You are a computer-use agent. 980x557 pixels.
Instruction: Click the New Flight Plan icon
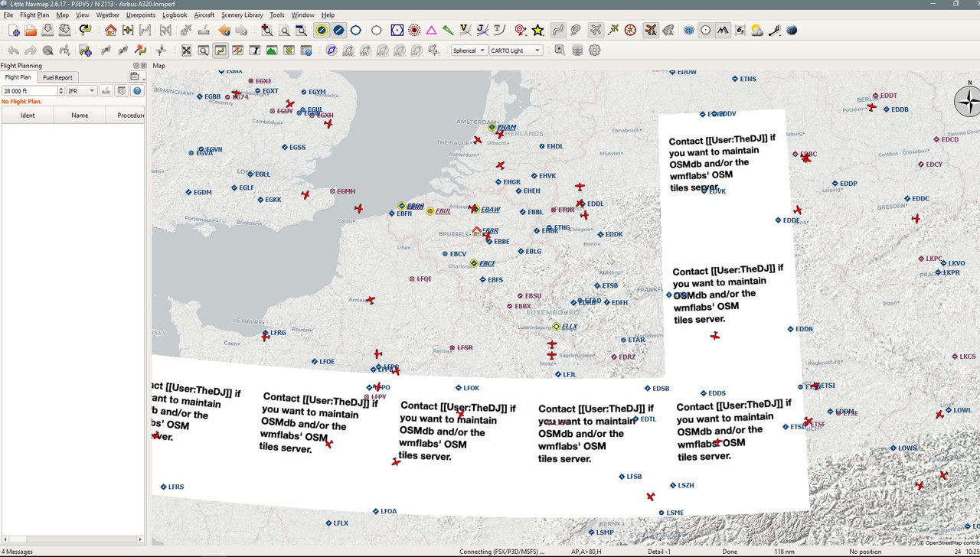point(14,31)
